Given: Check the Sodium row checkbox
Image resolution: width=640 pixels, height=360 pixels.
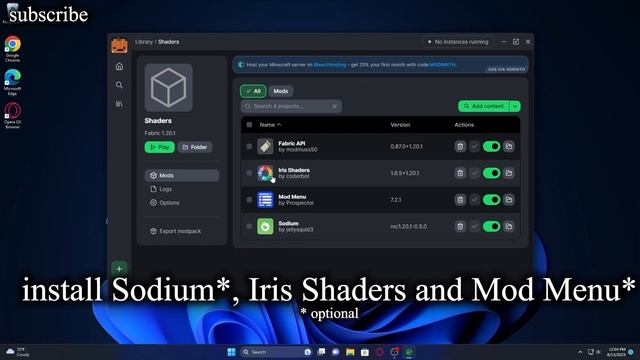Looking at the screenshot, I should (249, 226).
